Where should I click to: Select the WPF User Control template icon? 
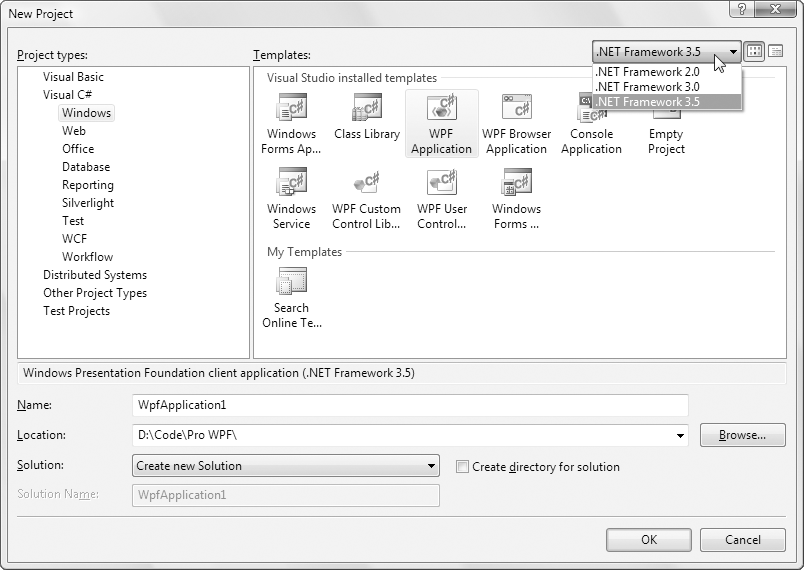[x=441, y=182]
